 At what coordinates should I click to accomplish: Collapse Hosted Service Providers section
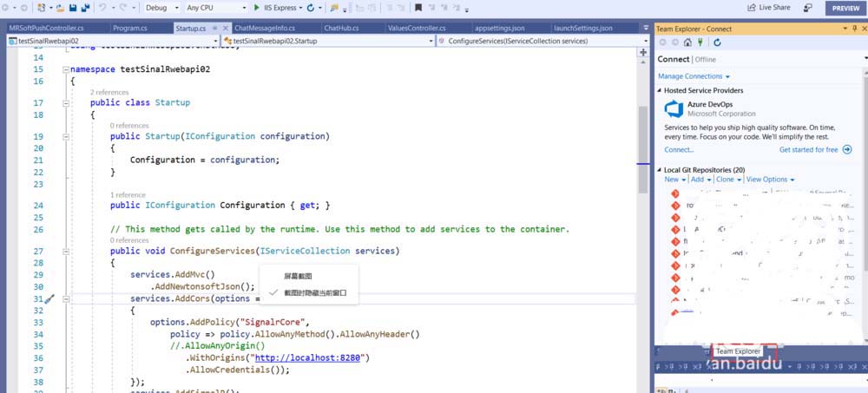660,90
